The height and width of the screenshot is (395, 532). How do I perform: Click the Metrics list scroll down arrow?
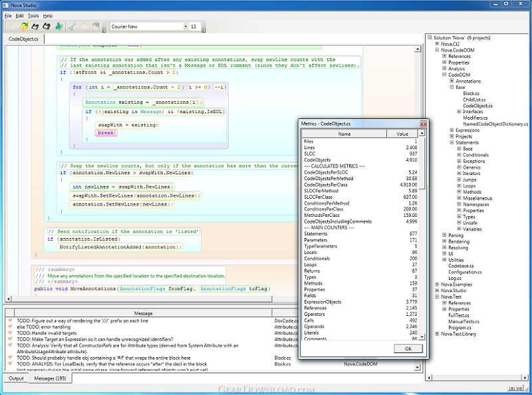[422, 337]
